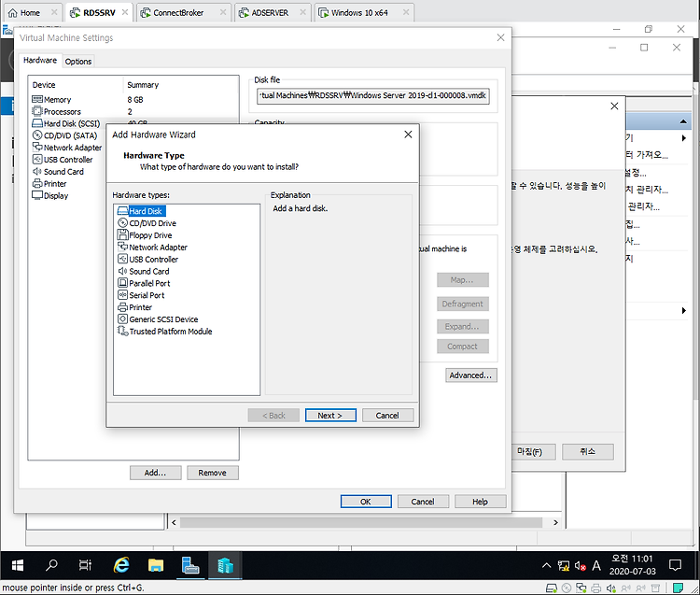700x595 pixels.
Task: Open taskbar search magnifier
Action: pos(51,565)
